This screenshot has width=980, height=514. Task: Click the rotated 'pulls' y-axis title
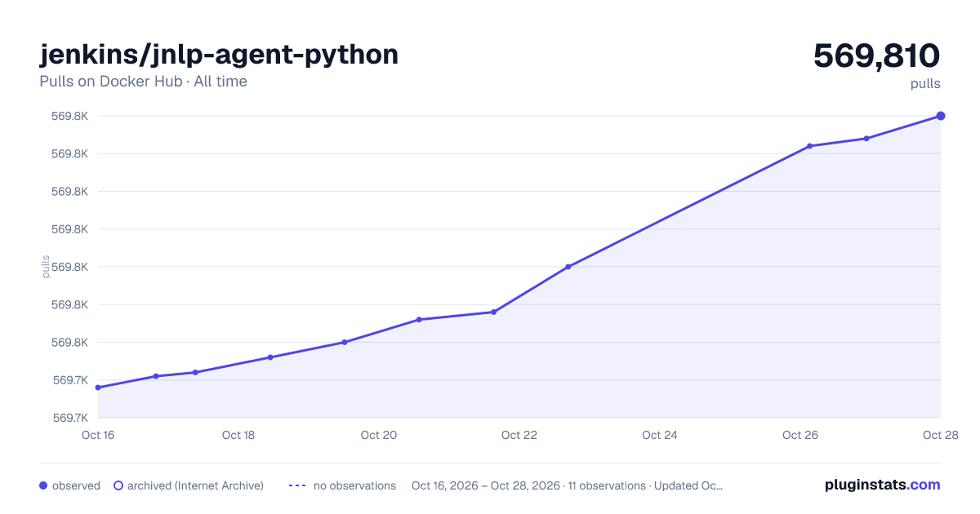coord(46,267)
